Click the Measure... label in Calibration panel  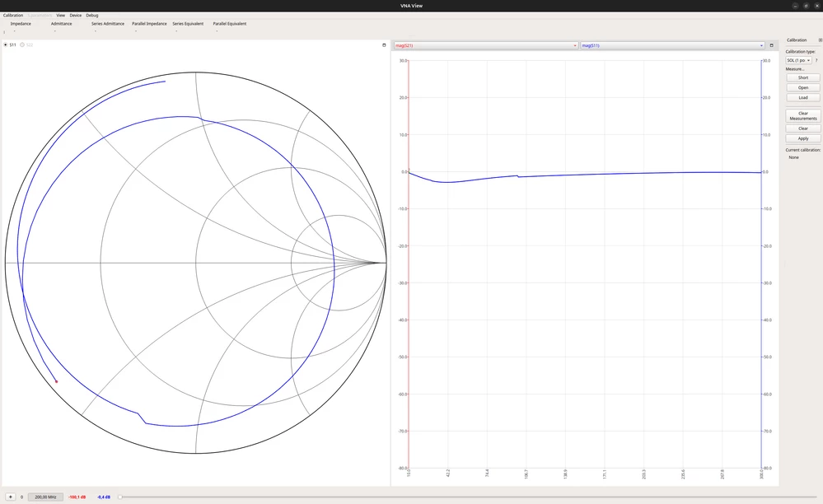click(795, 69)
